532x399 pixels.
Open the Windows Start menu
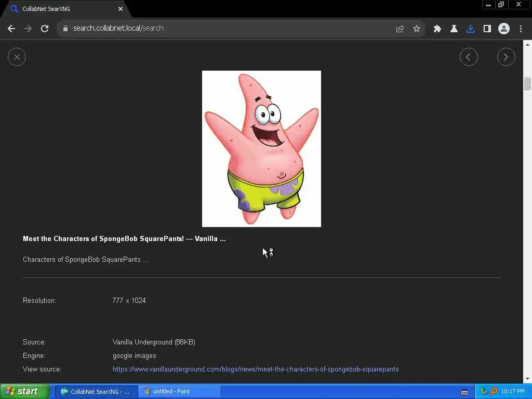[x=24, y=392]
